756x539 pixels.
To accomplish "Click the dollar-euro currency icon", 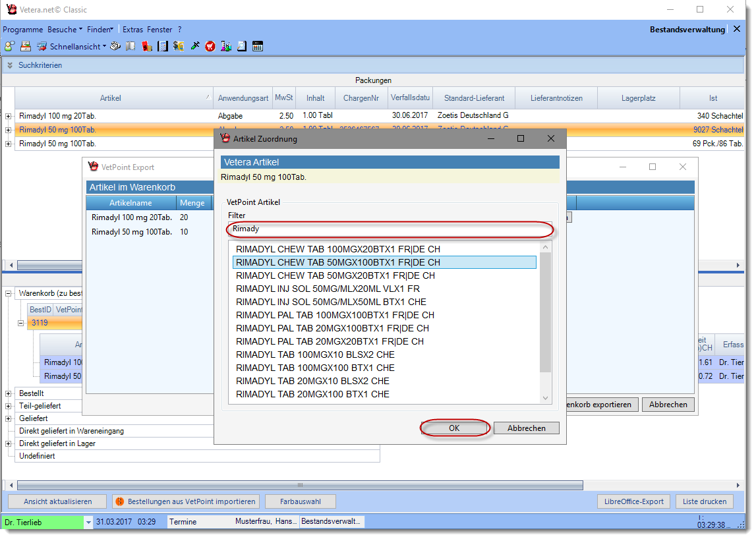I will pos(179,46).
